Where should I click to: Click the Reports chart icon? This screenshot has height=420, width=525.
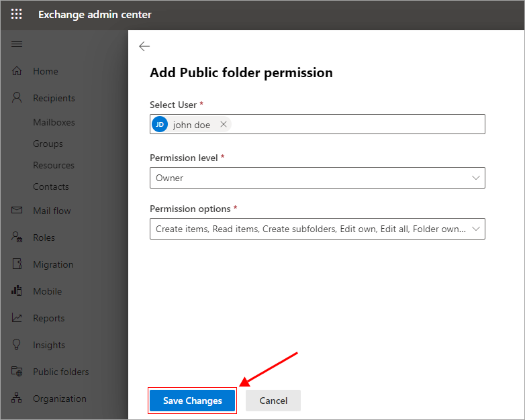[x=17, y=318]
